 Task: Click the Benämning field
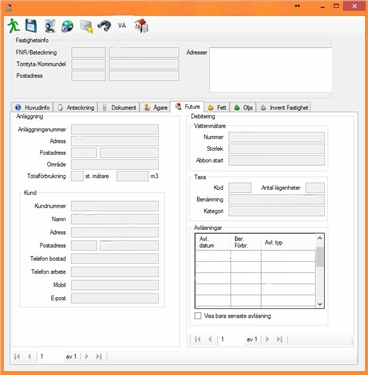[x=276, y=199]
